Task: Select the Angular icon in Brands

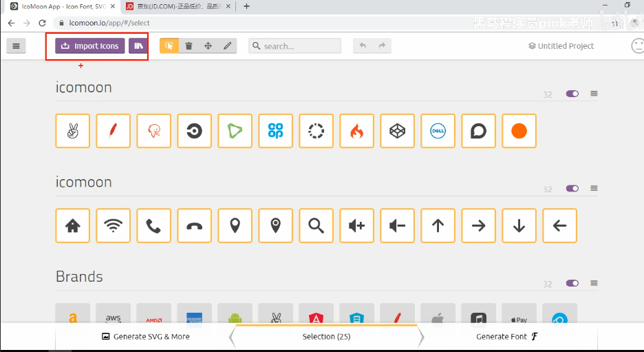Action: 316,313
